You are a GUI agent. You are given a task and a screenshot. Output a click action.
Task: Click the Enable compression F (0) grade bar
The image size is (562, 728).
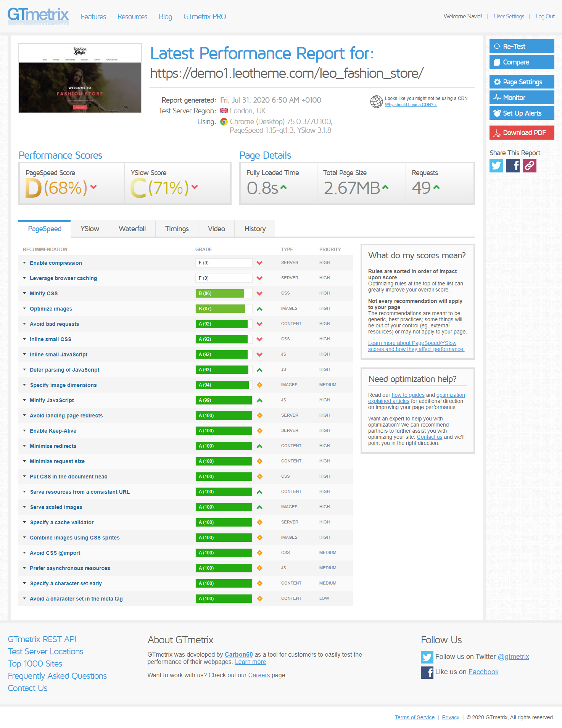point(224,263)
